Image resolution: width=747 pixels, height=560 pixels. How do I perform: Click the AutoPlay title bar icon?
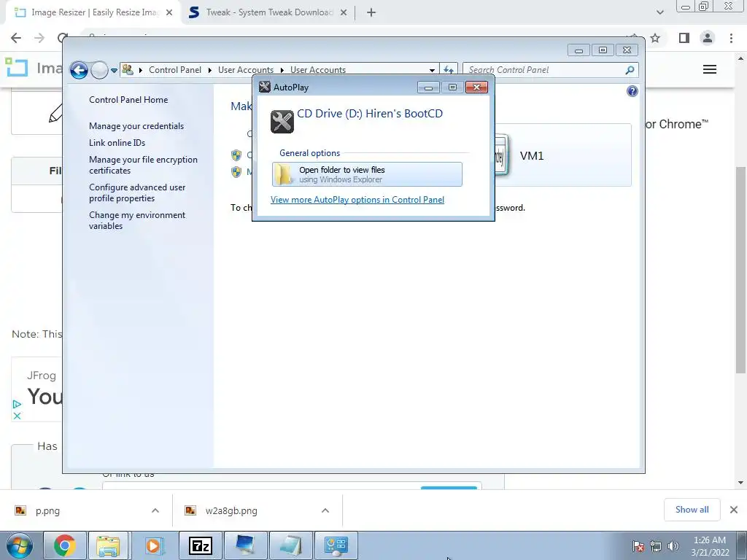pyautogui.click(x=264, y=87)
